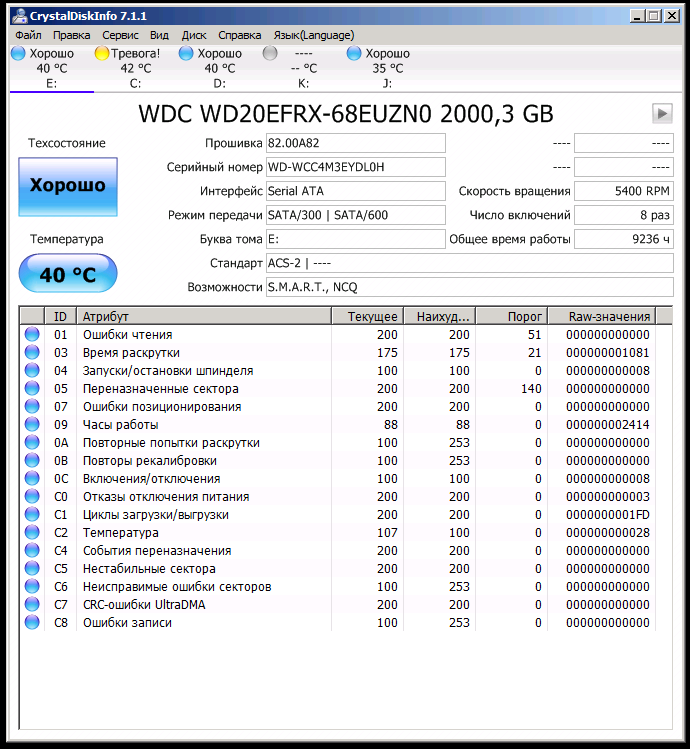Select the Время раскрутки attribute text
The width and height of the screenshot is (690, 749).
click(x=131, y=353)
